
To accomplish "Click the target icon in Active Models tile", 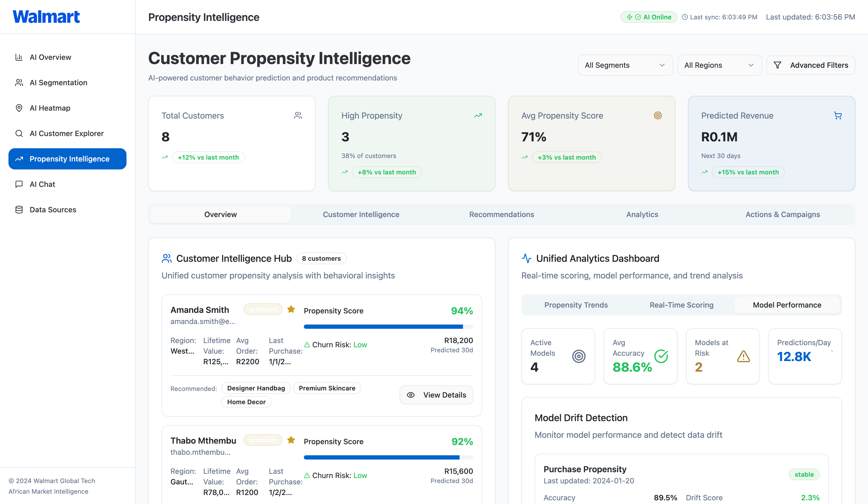I will tap(579, 356).
